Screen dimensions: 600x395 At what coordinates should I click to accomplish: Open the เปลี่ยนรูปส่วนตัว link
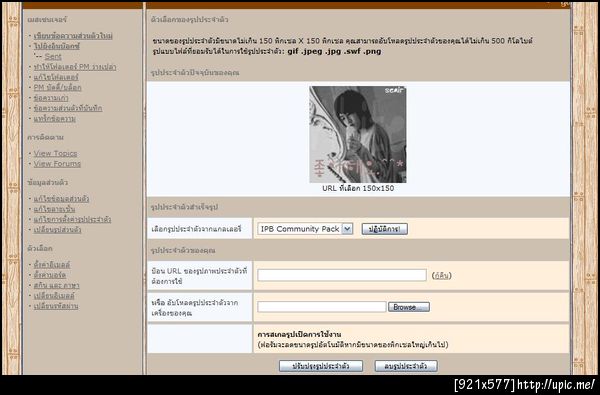pyautogui.click(x=57, y=230)
